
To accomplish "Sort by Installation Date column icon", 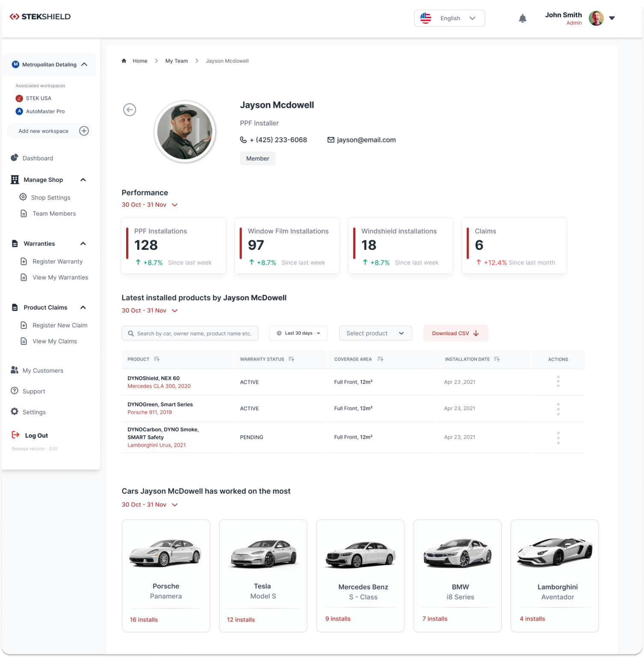I will 497,359.
